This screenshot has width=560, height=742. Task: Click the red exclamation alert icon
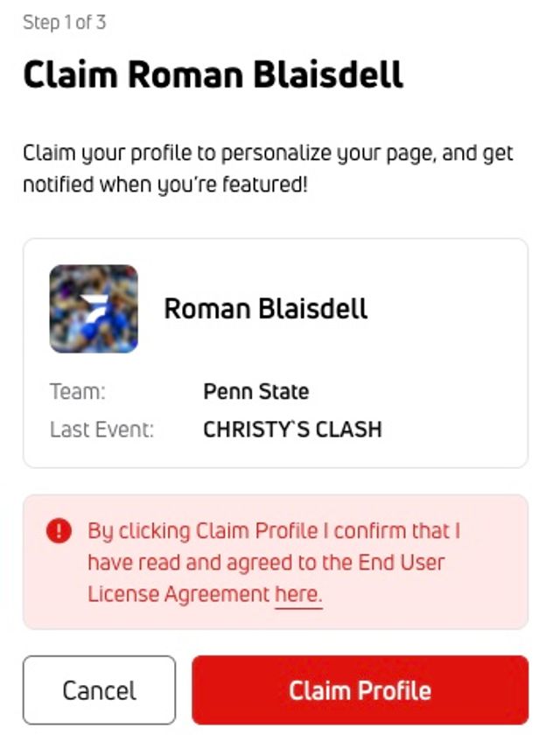pos(59,531)
